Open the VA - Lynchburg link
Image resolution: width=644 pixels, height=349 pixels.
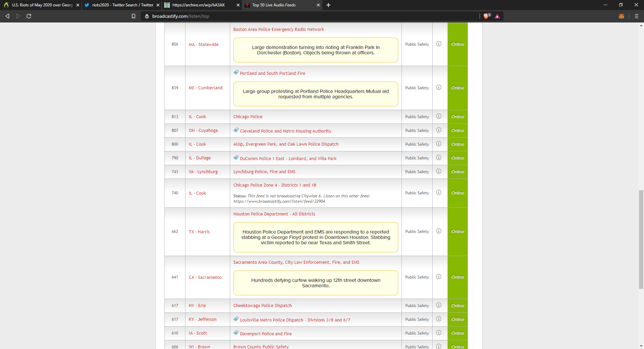[x=203, y=172]
